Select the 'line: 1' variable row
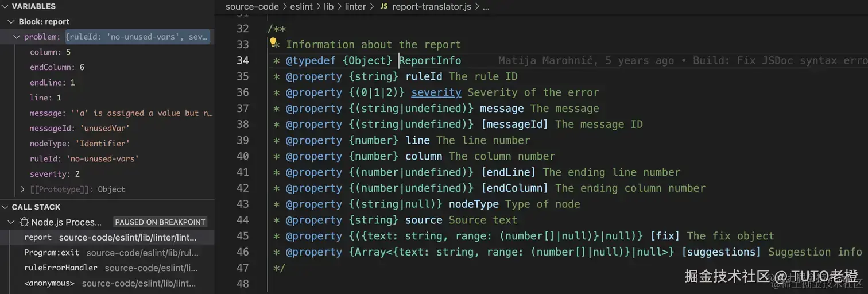The height and width of the screenshot is (294, 868). (x=107, y=98)
